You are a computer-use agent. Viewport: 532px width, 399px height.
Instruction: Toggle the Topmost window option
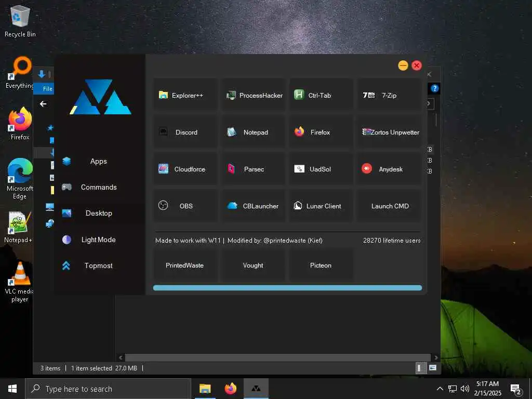point(99,265)
